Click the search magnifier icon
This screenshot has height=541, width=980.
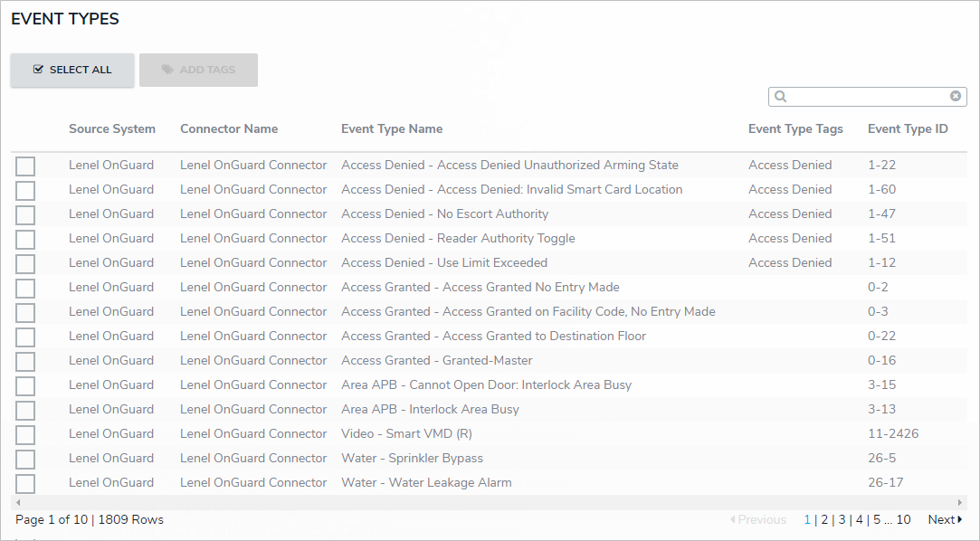click(x=780, y=97)
